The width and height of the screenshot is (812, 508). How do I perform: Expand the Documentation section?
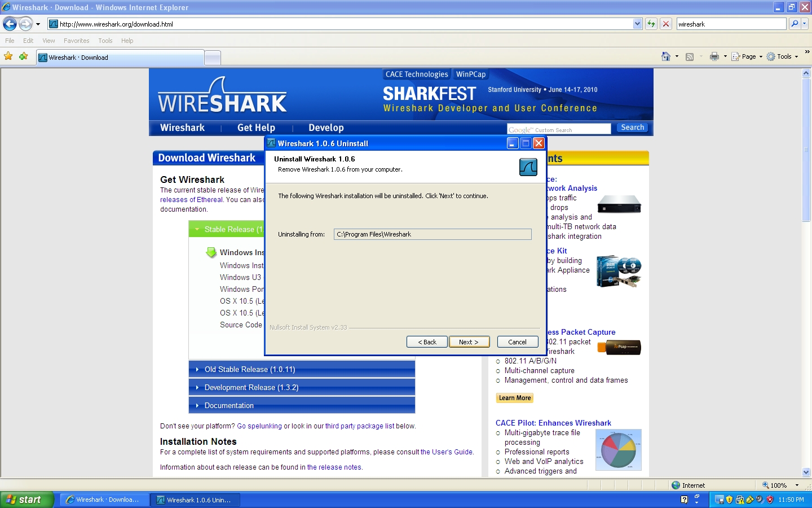click(302, 405)
